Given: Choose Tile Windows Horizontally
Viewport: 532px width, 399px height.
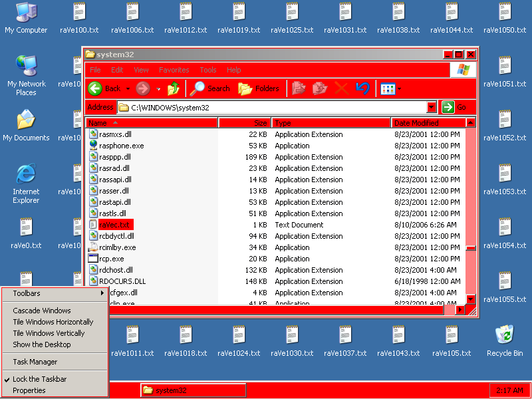Looking at the screenshot, I should click(55, 322).
